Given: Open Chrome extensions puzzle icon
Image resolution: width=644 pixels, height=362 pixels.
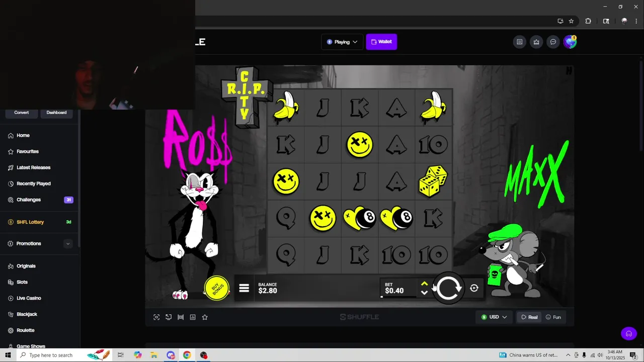Looking at the screenshot, I should [588, 21].
